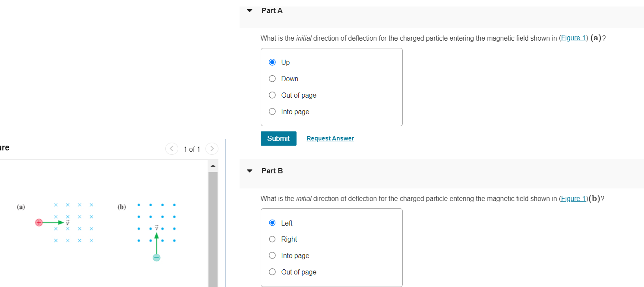Viewport: 644px width, 287px height.
Task: Collapse the Part B section
Action: pos(249,171)
